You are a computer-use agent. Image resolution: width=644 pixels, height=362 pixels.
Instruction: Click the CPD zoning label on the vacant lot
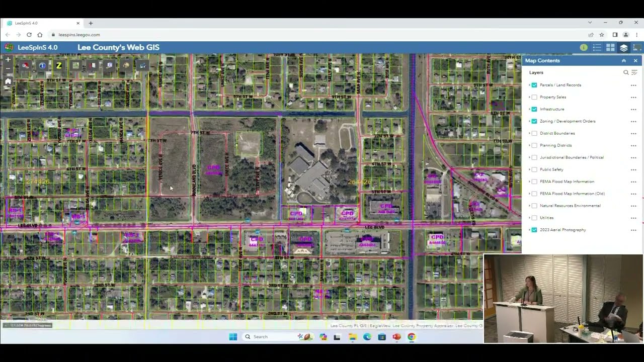point(214,168)
